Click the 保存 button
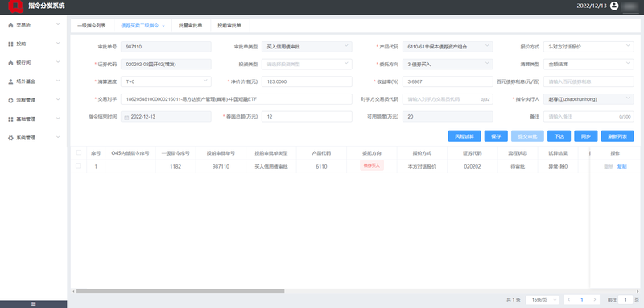Image resolution: width=644 pixels, height=308 pixels. tap(496, 136)
